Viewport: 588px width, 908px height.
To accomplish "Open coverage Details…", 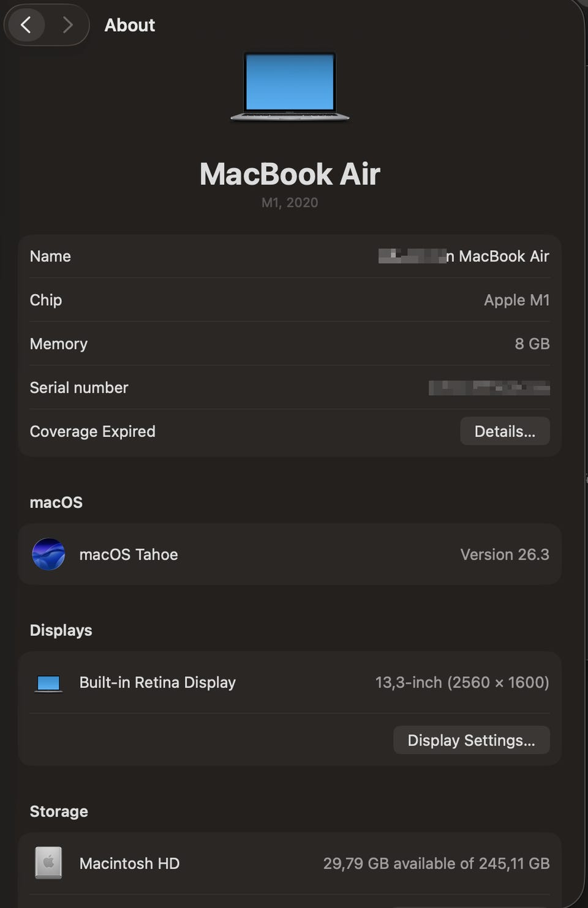I will tap(505, 431).
